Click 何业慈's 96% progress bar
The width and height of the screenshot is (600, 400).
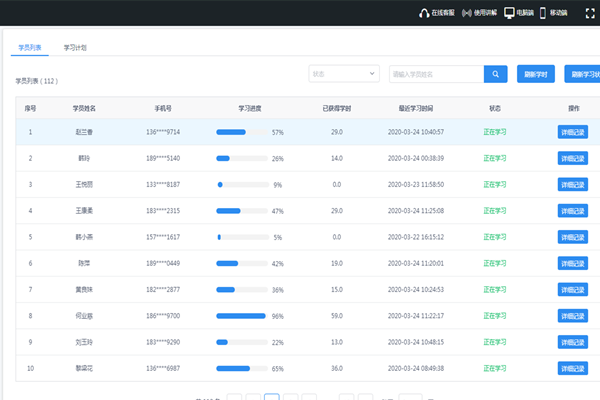pos(241,316)
